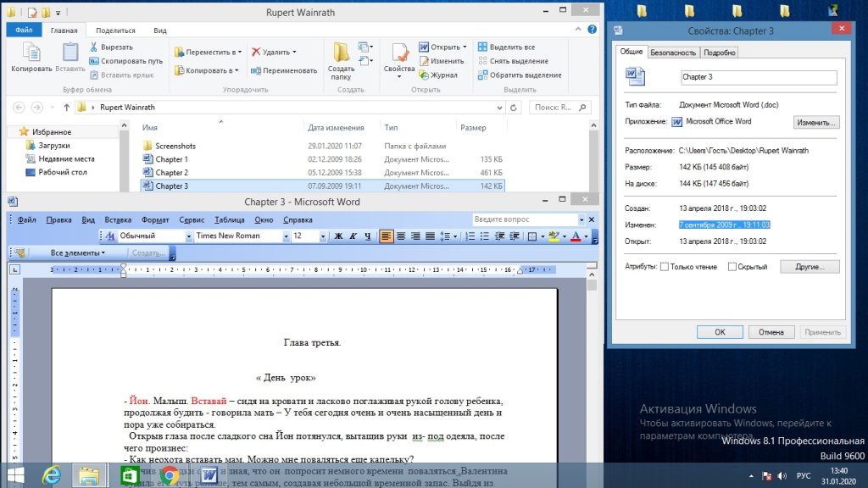Open the font size 12 dropdown
The image size is (868, 488).
[322, 236]
